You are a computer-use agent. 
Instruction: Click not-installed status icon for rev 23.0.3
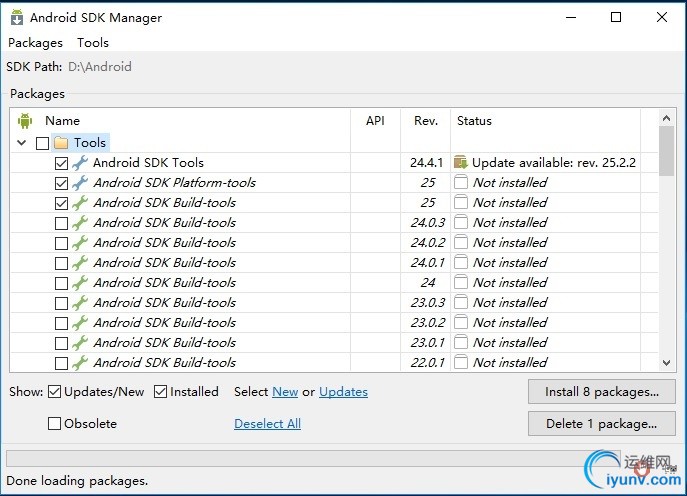(460, 302)
